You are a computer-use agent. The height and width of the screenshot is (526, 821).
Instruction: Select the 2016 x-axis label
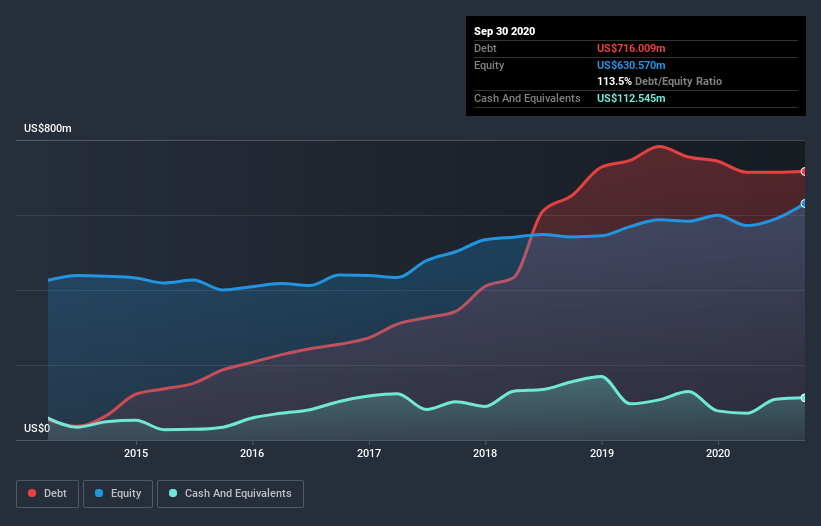(252, 453)
